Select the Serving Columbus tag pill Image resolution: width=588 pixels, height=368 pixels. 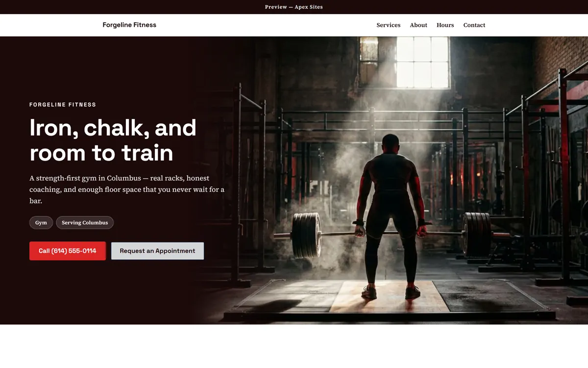(x=85, y=223)
